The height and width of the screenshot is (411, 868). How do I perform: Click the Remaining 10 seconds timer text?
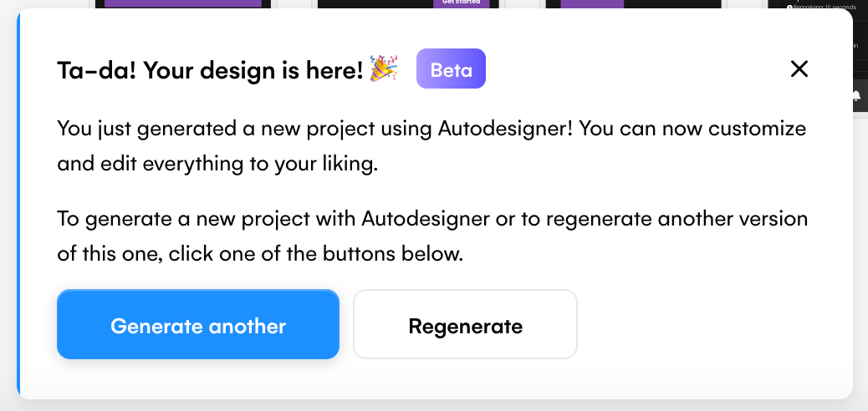tap(822, 8)
